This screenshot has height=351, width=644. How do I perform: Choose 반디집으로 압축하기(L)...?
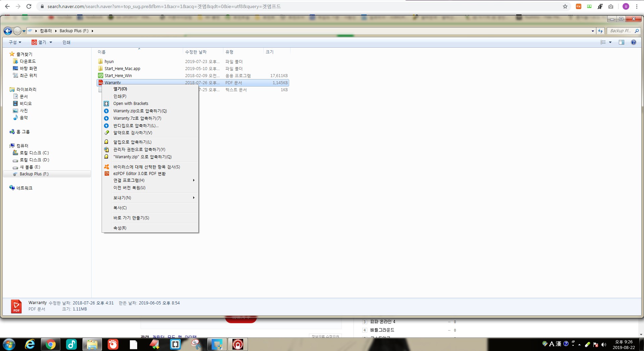click(150, 126)
